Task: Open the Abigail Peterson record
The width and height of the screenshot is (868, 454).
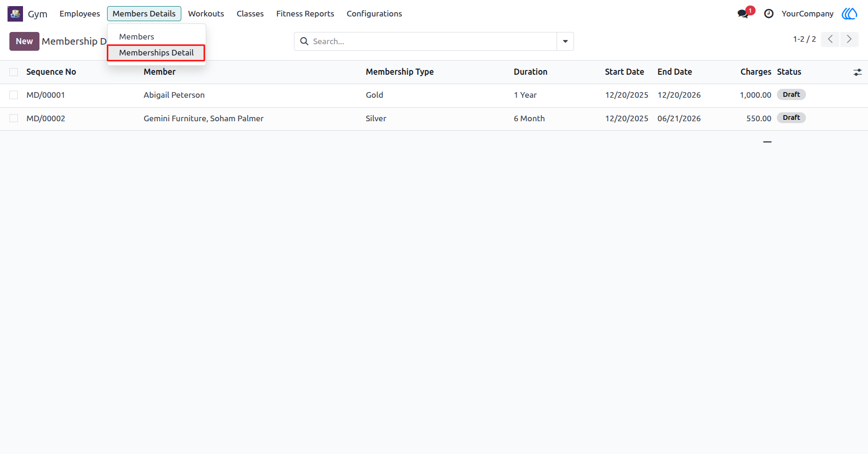Action: point(174,95)
